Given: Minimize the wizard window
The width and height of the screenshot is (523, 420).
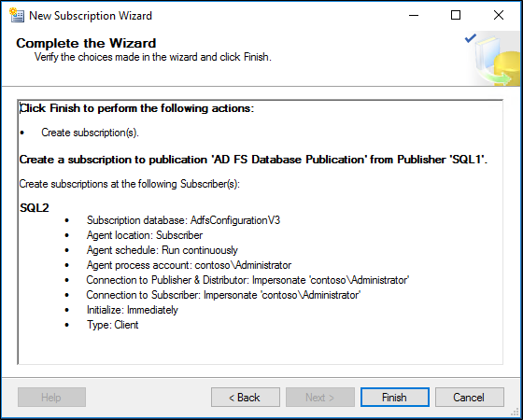Looking at the screenshot, I should [414, 15].
